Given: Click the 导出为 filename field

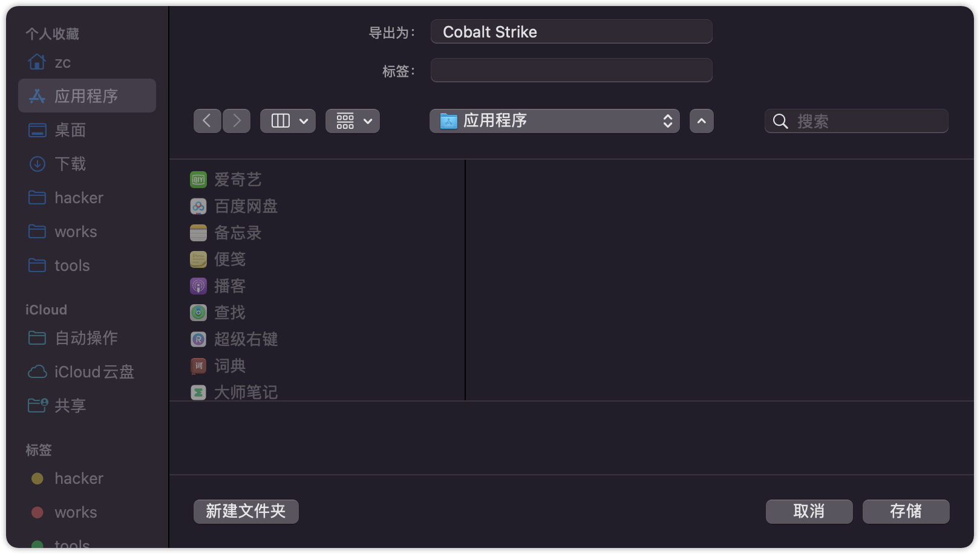Looking at the screenshot, I should coord(571,32).
